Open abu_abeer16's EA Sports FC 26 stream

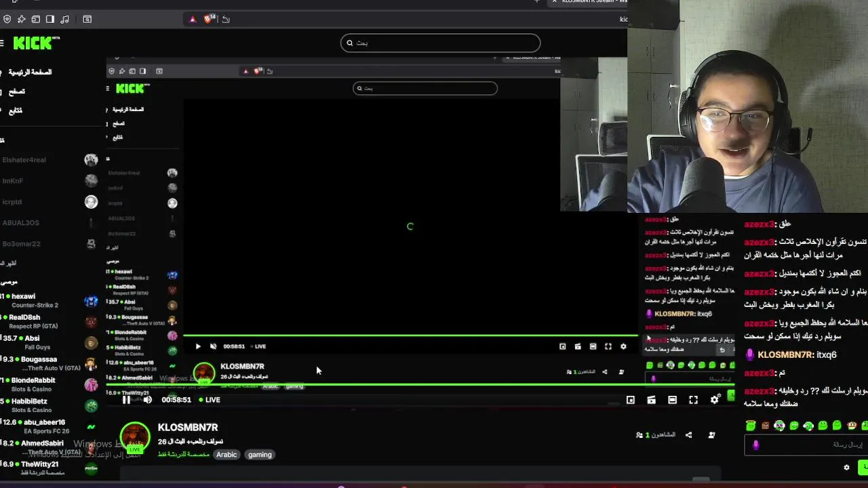pyautogui.click(x=50, y=426)
